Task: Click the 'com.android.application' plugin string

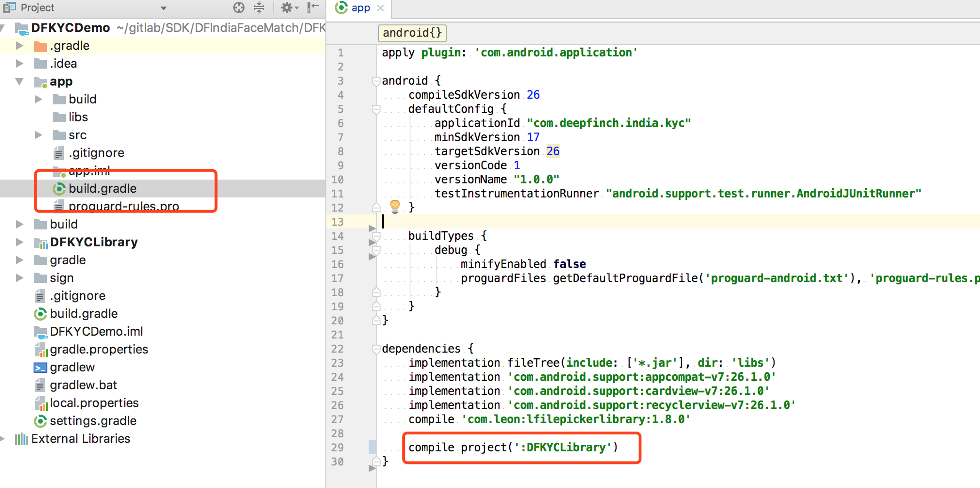Action: [556, 53]
